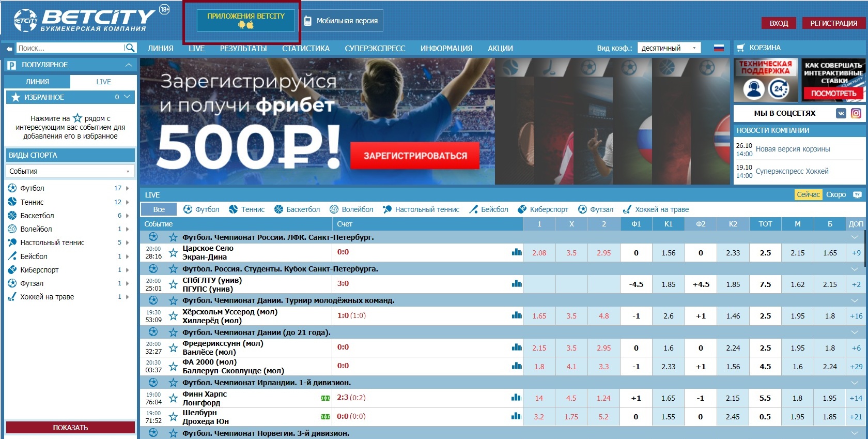This screenshot has width=868, height=439.
Task: Open statistics chart icon for Царское Село match
Action: (517, 252)
